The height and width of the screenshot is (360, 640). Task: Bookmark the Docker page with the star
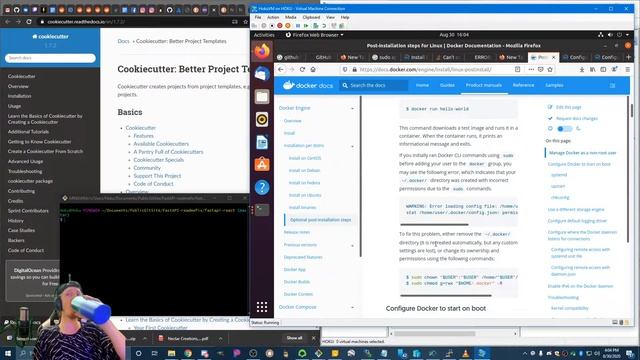click(550, 69)
